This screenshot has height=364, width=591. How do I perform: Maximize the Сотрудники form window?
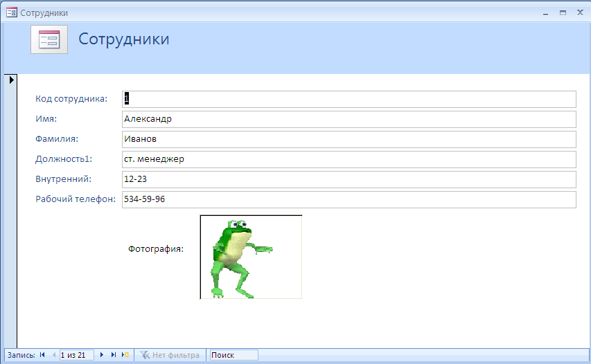click(563, 12)
